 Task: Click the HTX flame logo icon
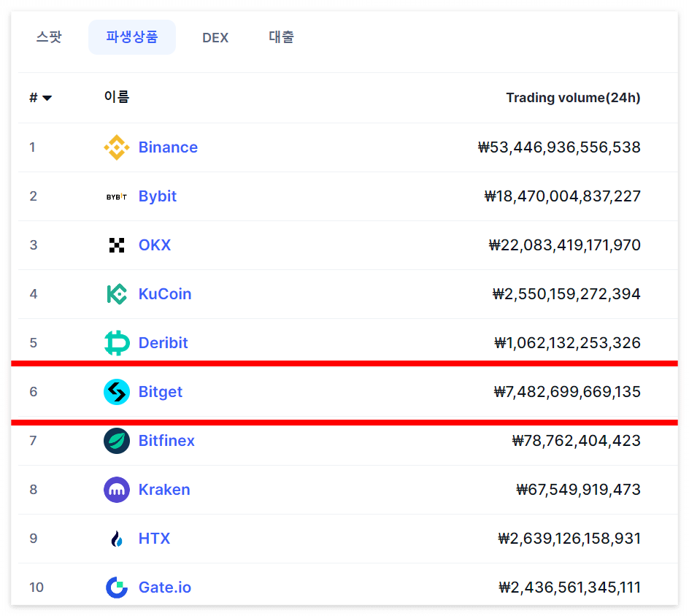[x=117, y=539]
